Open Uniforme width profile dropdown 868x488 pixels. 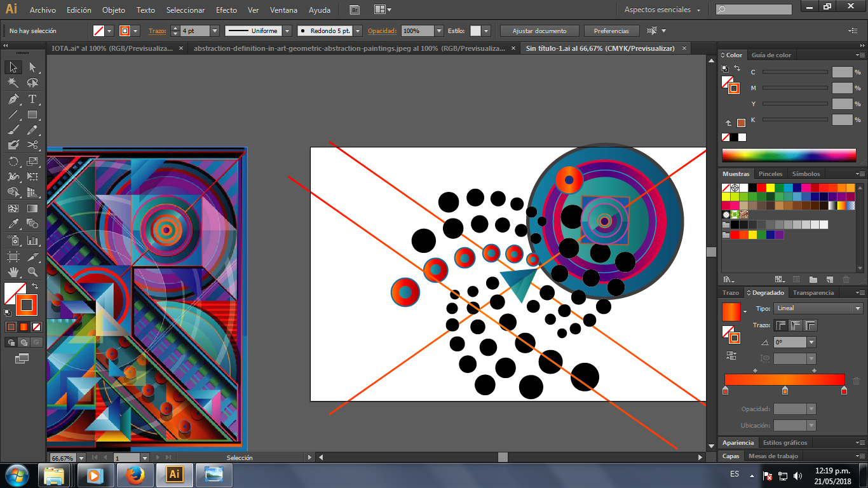[x=287, y=30]
